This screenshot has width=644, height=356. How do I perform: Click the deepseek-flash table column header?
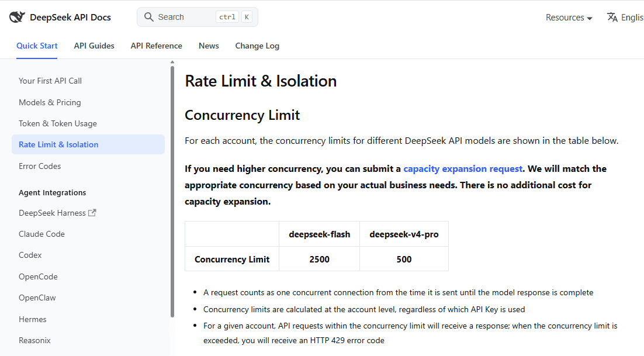coord(320,234)
